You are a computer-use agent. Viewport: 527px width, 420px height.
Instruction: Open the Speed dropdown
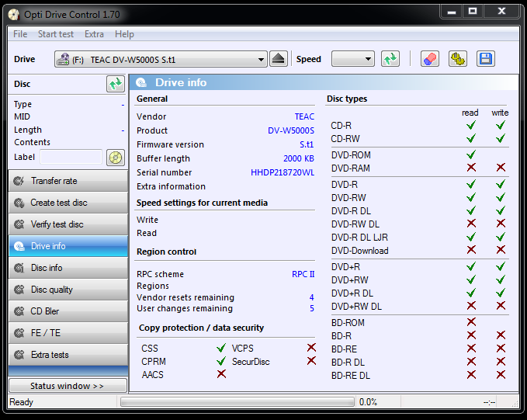[353, 59]
